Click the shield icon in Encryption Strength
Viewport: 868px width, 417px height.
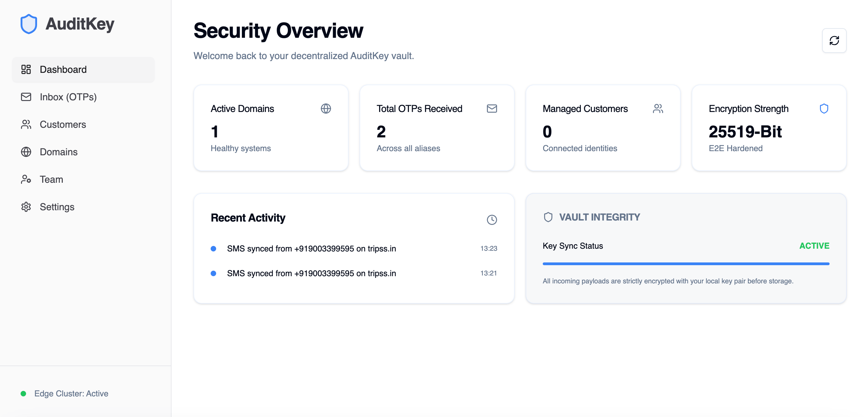(x=824, y=109)
